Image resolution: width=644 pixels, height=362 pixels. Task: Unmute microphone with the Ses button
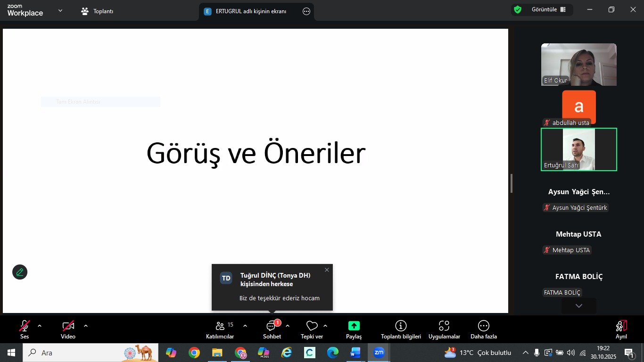click(x=25, y=329)
